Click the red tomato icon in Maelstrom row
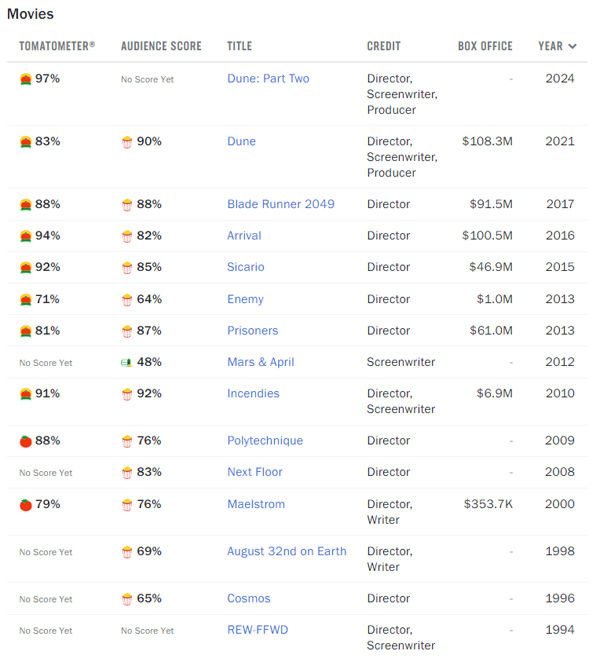Viewport: 600px width, 662px height. tap(26, 505)
